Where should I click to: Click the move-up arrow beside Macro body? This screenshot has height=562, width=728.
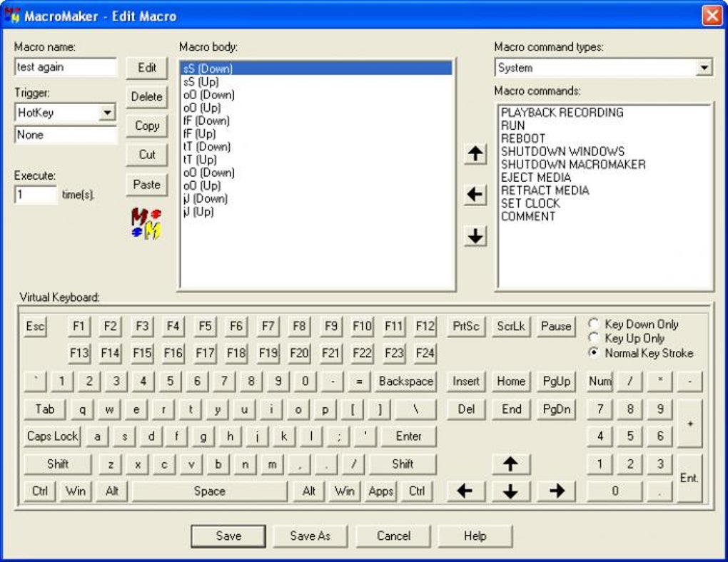pos(475,153)
